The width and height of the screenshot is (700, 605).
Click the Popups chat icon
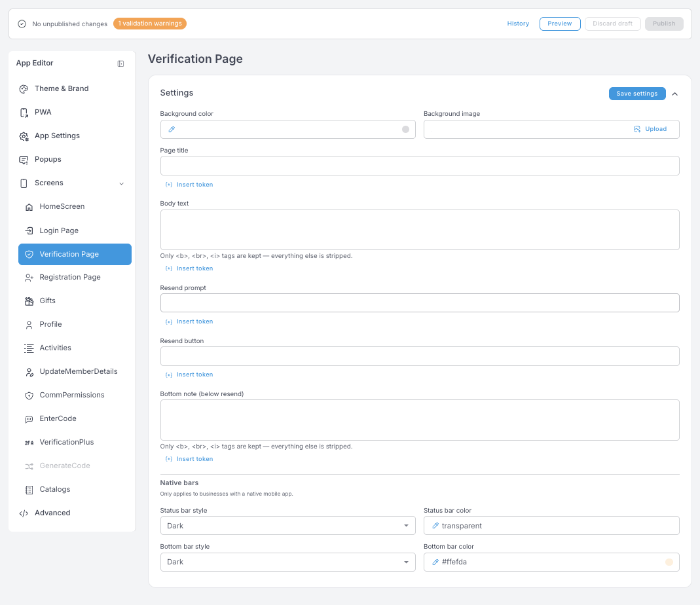[x=24, y=160]
